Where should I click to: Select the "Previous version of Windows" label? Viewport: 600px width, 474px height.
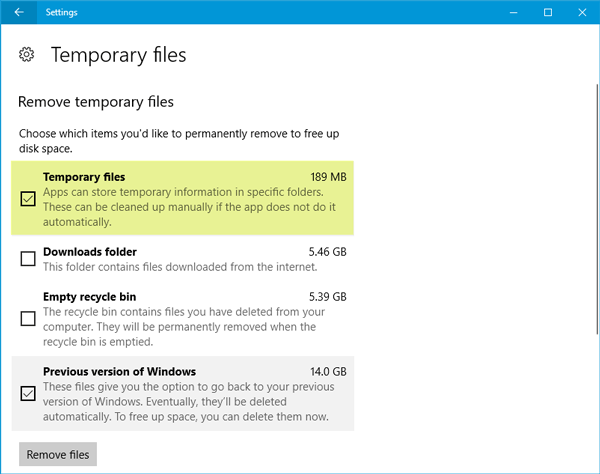[119, 371]
